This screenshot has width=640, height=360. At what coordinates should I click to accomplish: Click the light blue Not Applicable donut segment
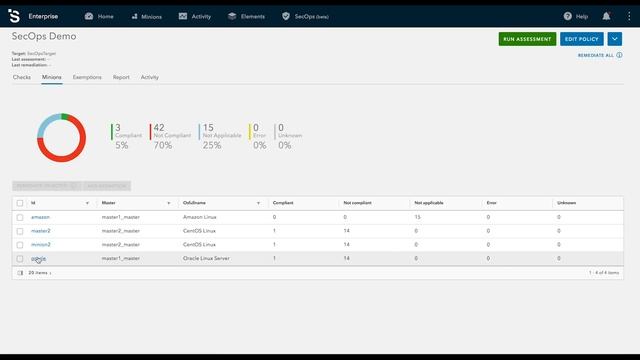coord(44,124)
